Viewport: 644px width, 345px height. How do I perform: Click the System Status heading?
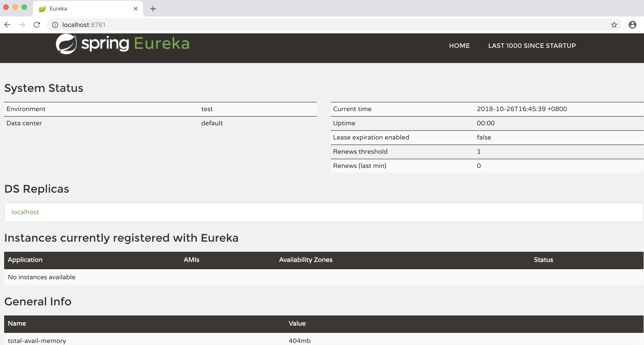[44, 88]
